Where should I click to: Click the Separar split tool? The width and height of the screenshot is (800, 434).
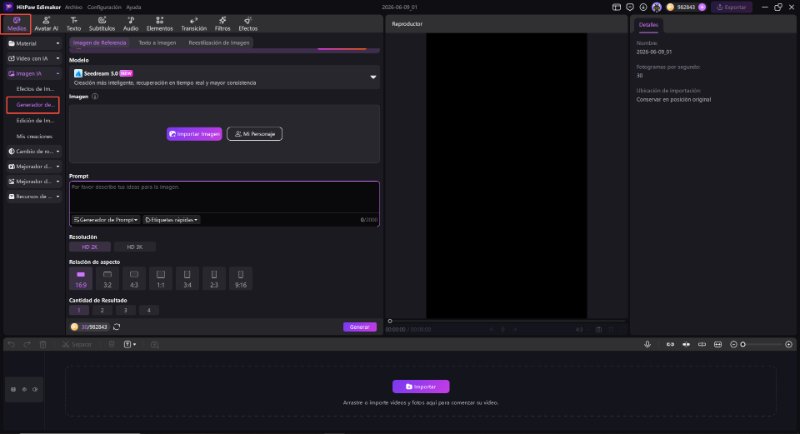(x=77, y=345)
